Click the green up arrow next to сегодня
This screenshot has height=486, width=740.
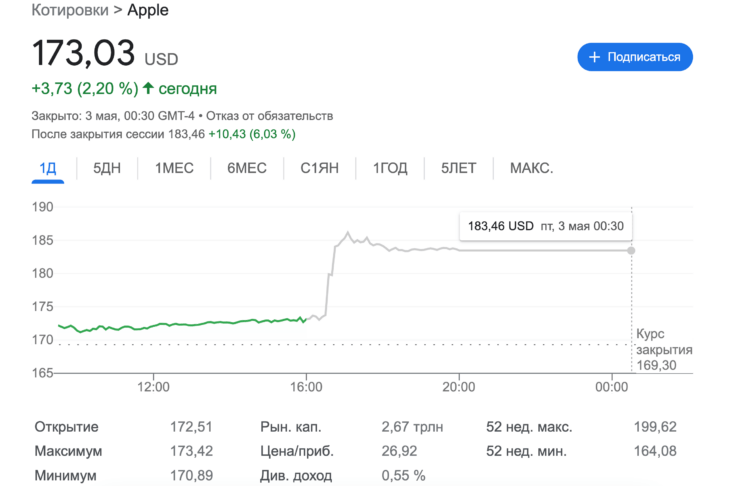(148, 88)
